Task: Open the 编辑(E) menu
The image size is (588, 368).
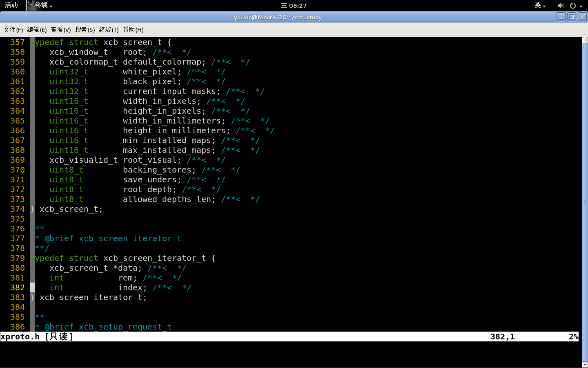Action: tap(37, 29)
